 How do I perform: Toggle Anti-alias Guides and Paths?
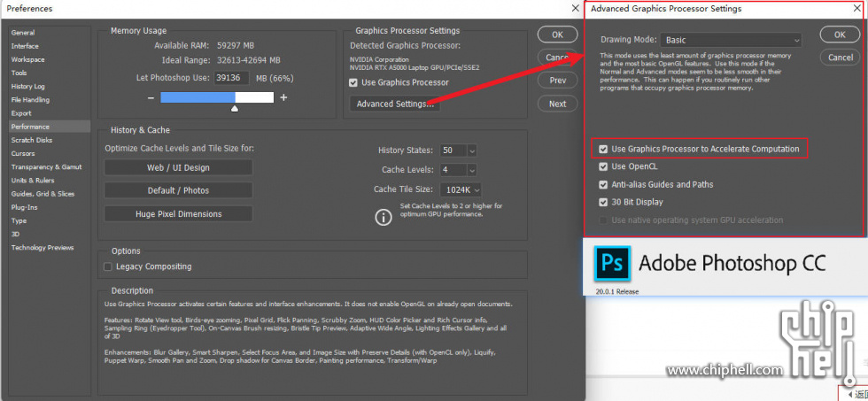(x=603, y=185)
